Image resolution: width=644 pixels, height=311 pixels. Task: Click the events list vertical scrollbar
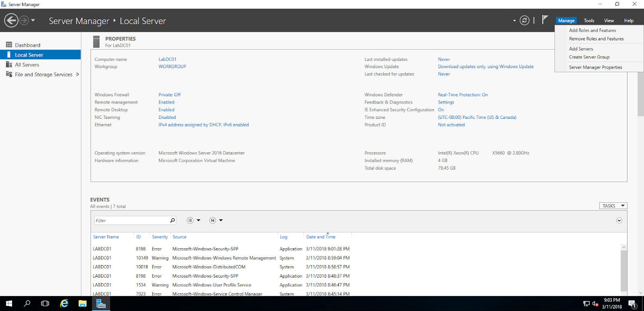624,270
